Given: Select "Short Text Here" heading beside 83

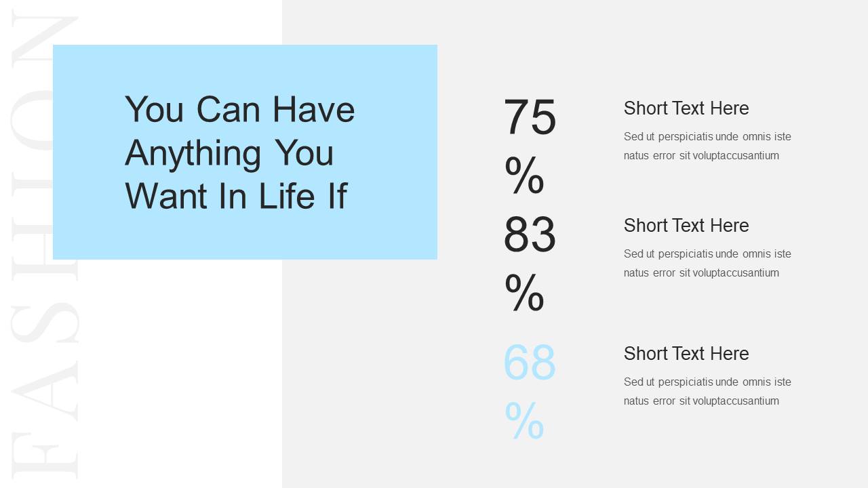Looking at the screenshot, I should pos(686,226).
